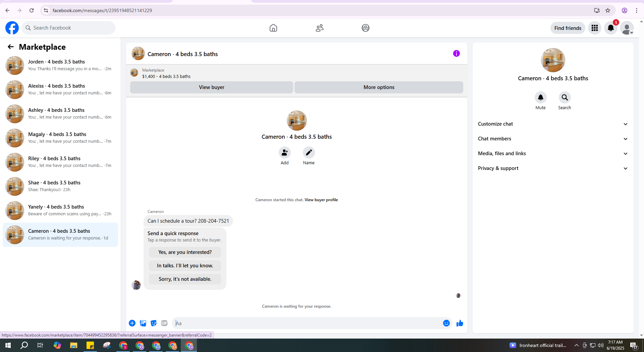Open Windows notification center
Screen dimensions: 644x352
tap(634, 345)
